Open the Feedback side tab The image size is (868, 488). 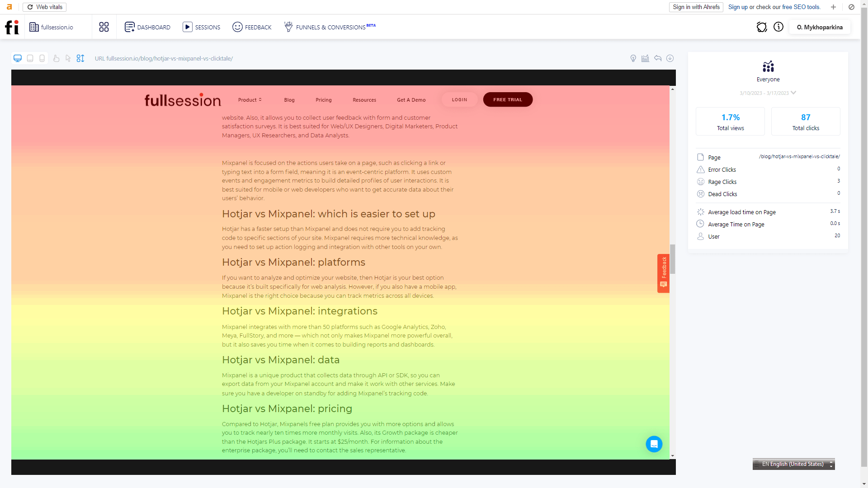pos(664,272)
